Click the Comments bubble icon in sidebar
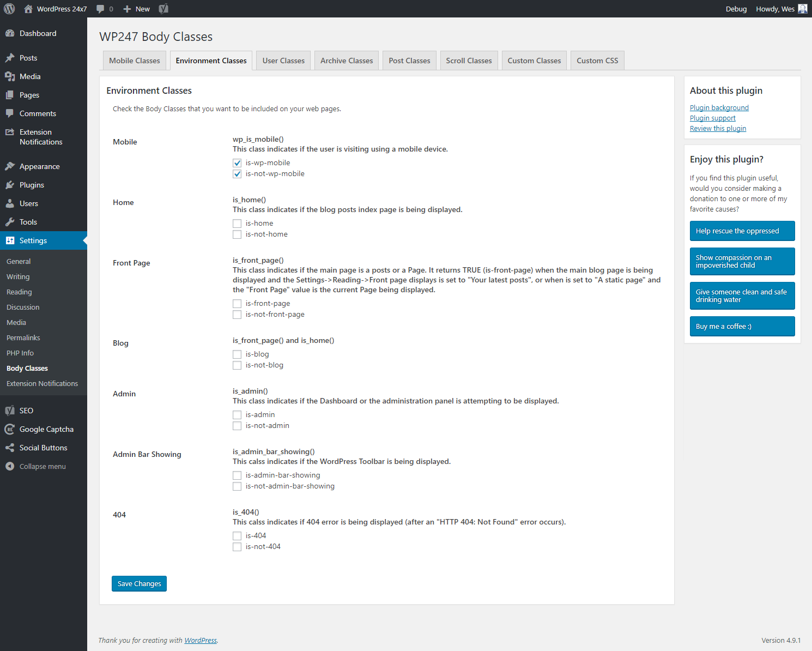 coord(10,113)
